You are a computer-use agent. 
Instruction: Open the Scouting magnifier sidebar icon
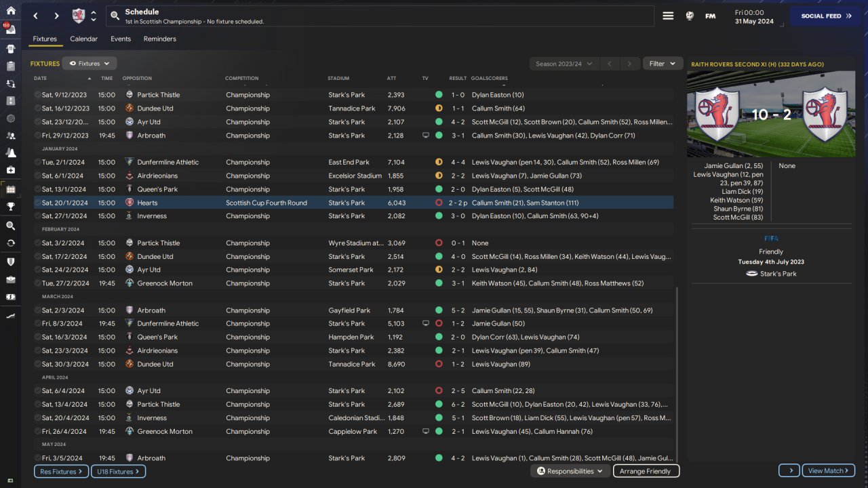tap(10, 226)
